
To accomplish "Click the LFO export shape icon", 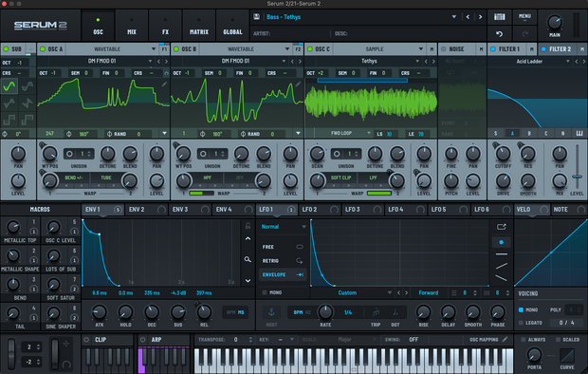I will click(x=501, y=227).
